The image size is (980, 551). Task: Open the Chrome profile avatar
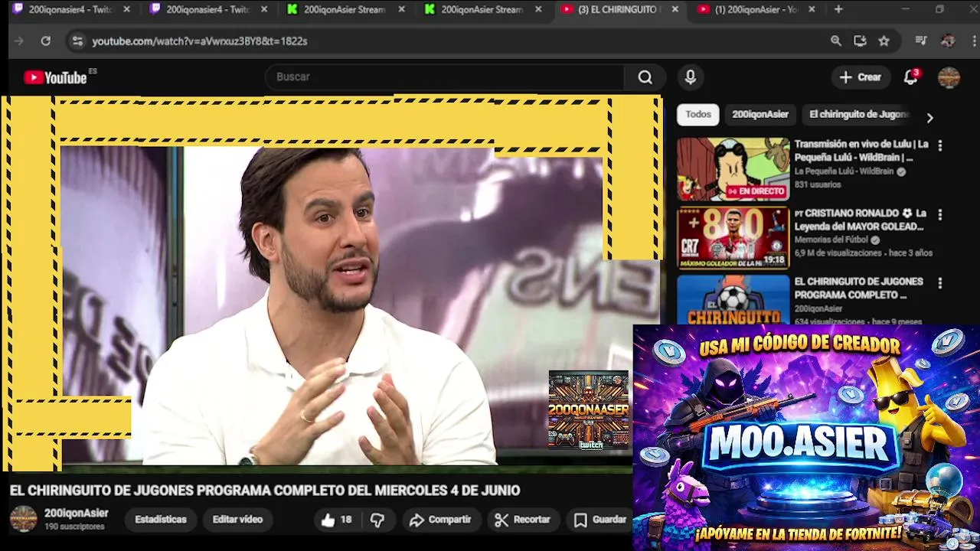pos(948,41)
